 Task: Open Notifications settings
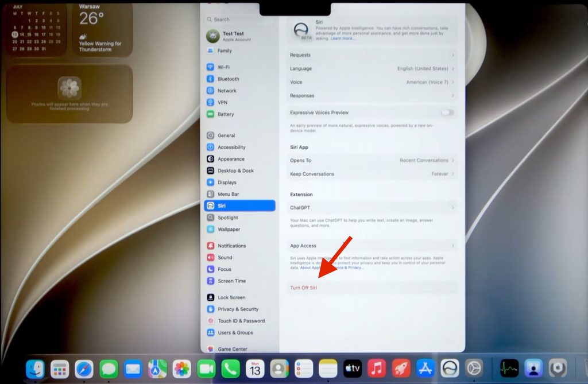[240, 246]
